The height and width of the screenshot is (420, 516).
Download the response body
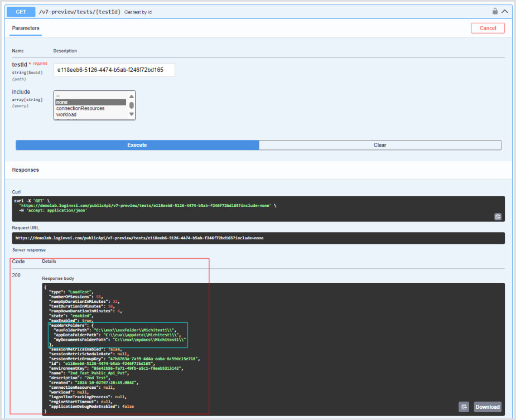(487, 407)
